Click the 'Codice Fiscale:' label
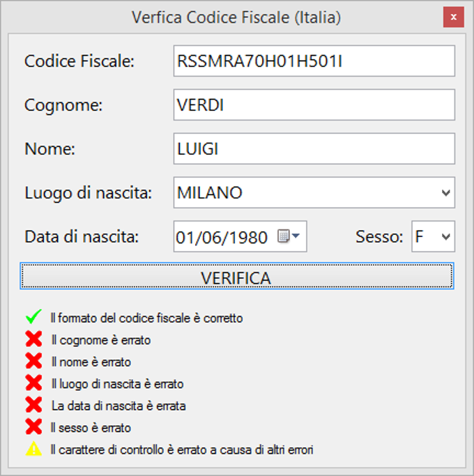 79,61
